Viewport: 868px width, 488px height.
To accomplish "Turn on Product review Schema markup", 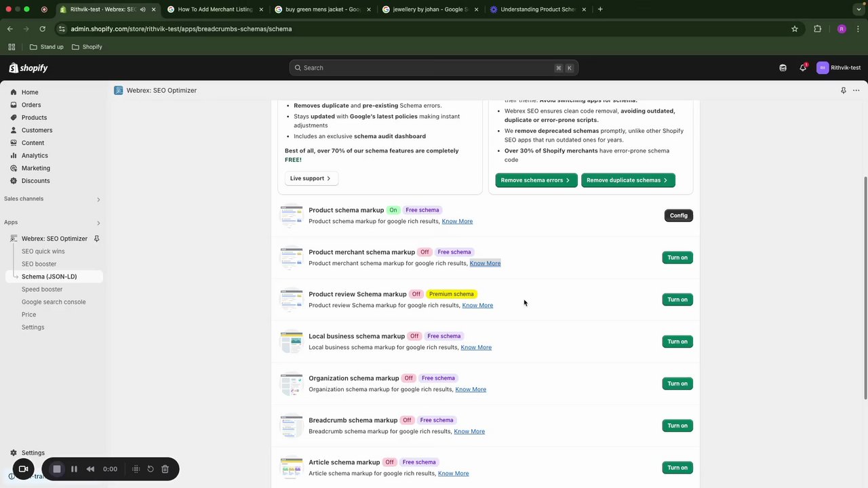I will (677, 300).
